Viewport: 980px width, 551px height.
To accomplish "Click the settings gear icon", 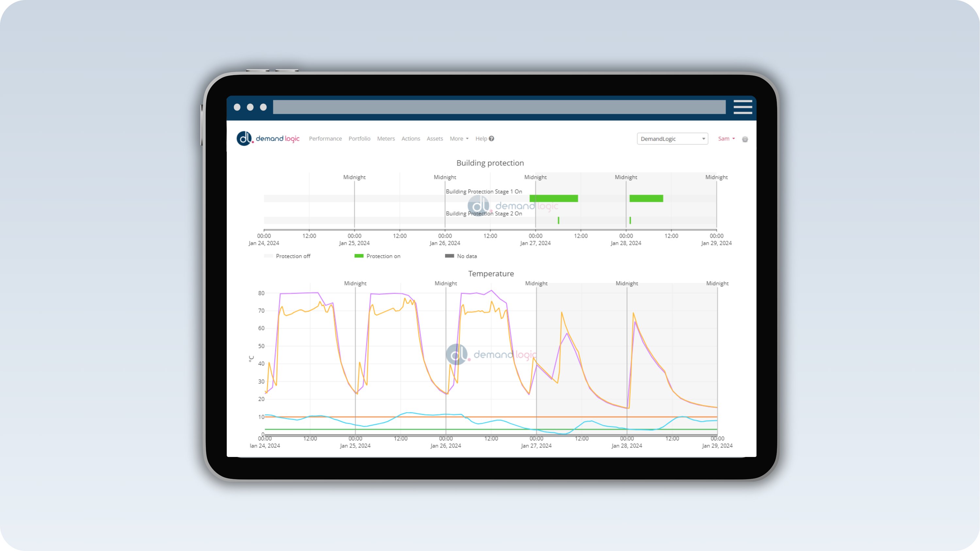I will coord(745,139).
